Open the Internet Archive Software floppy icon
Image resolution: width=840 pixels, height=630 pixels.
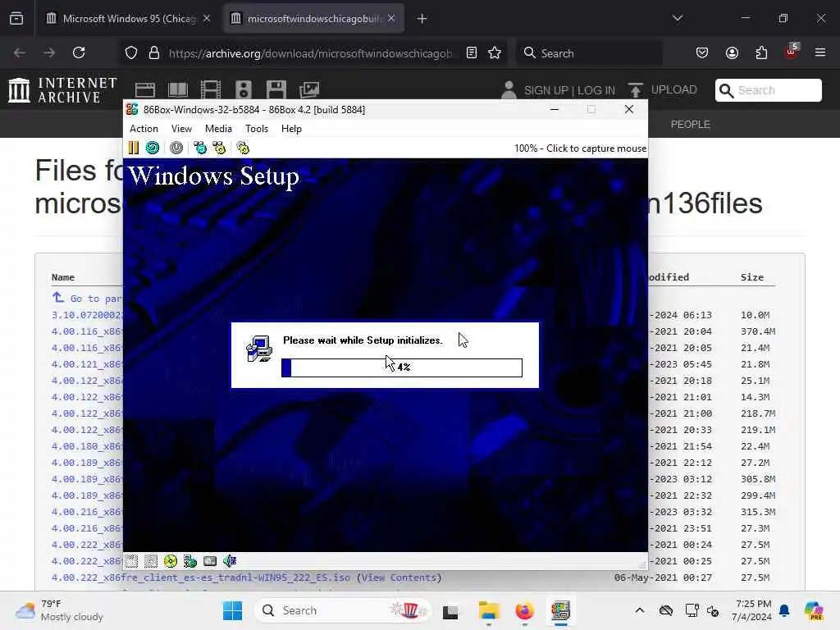click(276, 90)
